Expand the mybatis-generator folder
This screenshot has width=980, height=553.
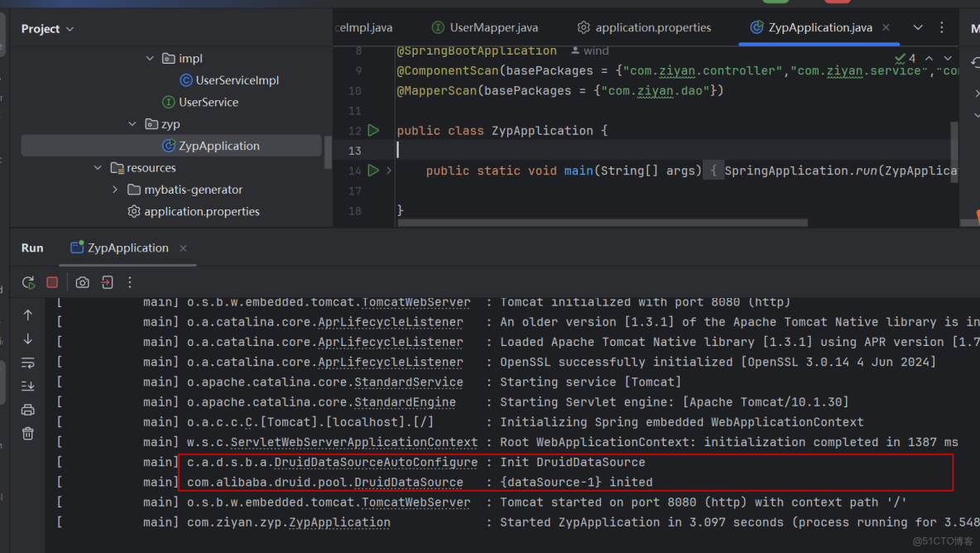point(115,189)
